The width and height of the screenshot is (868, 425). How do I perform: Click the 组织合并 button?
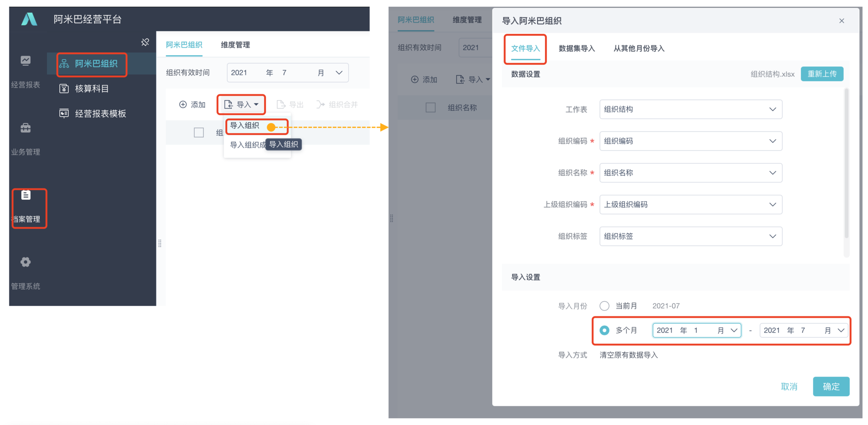[x=337, y=104]
